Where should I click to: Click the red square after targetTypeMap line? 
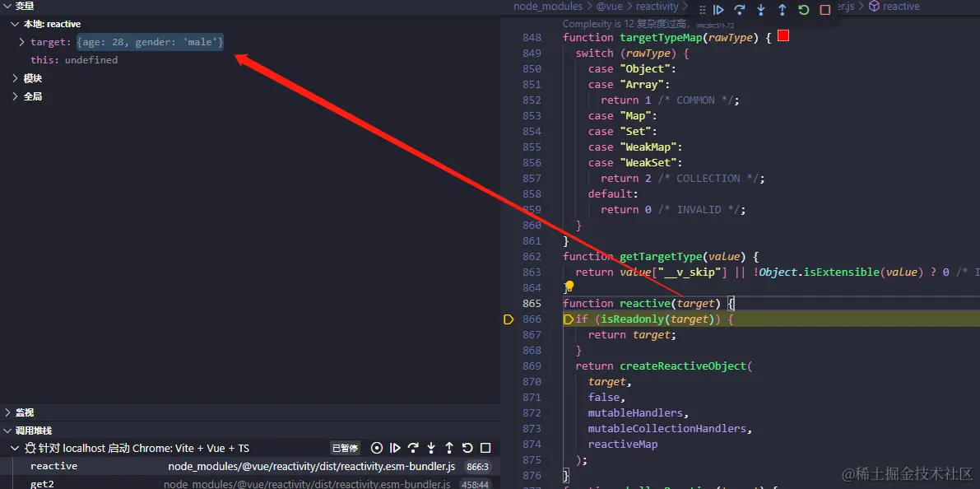[783, 36]
